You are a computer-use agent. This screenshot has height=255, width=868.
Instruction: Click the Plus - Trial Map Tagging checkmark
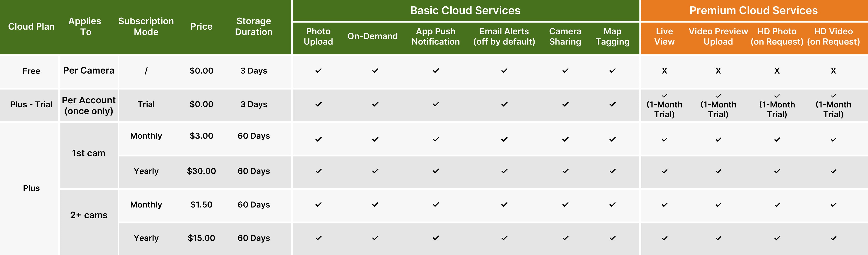[612, 104]
